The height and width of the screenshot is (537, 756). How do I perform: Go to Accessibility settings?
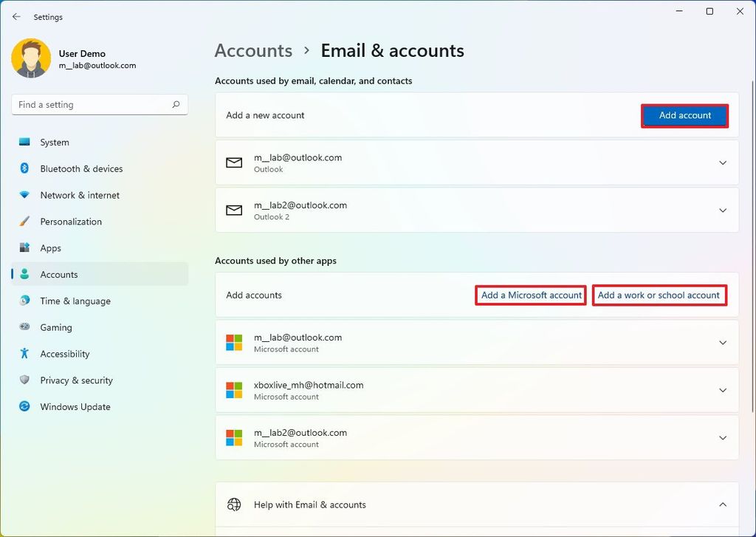pyautogui.click(x=100, y=354)
